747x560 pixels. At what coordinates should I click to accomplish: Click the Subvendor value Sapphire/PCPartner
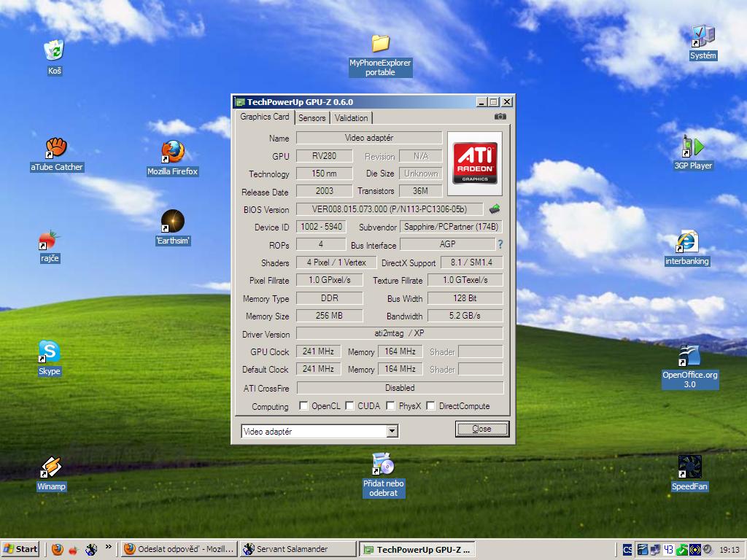point(451,227)
